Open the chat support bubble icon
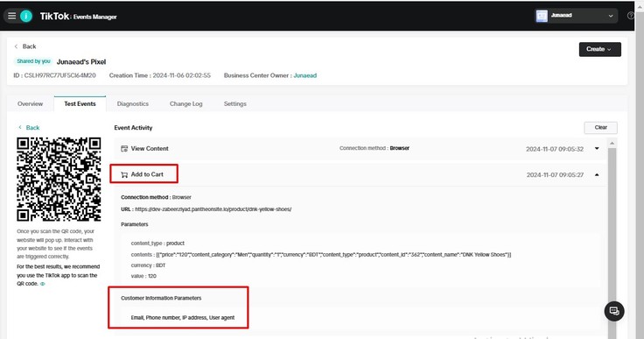 [614, 311]
